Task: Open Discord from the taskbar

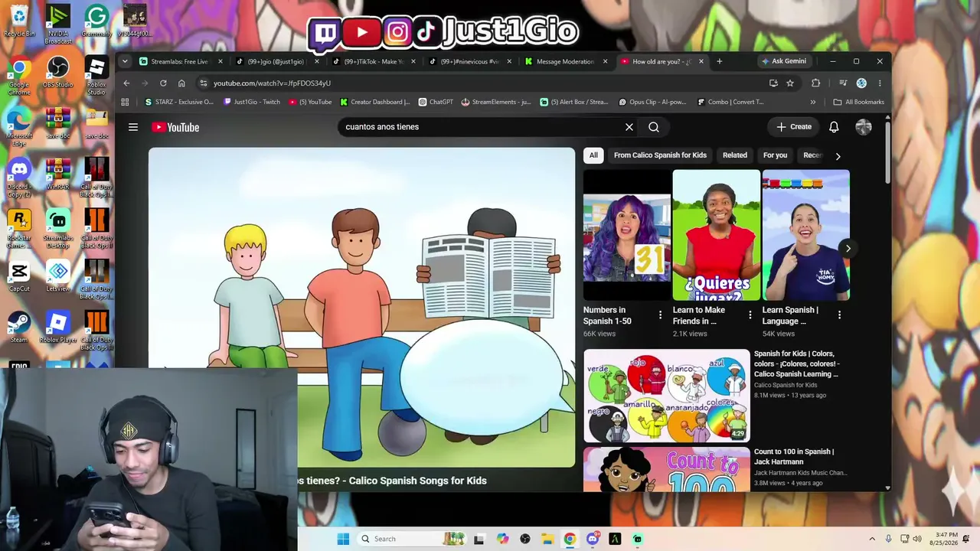Action: pos(593,539)
